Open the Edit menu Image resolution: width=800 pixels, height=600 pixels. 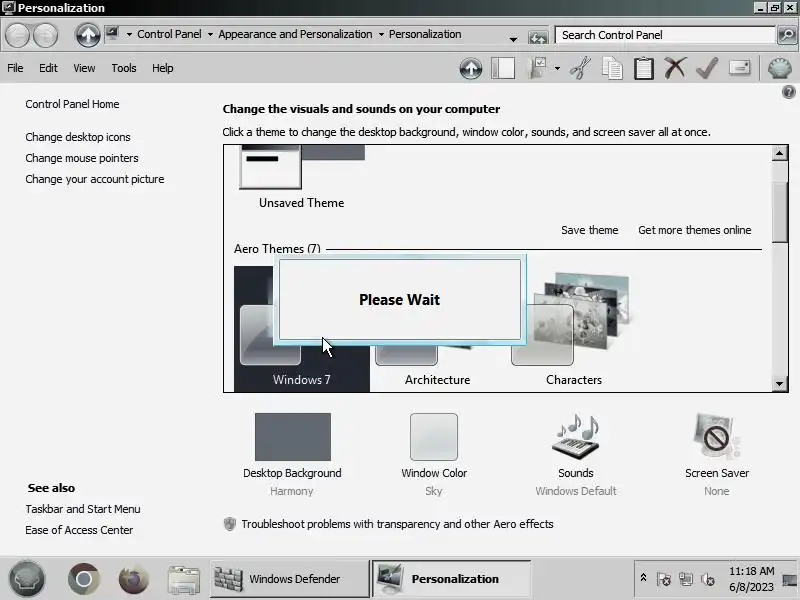pos(48,68)
